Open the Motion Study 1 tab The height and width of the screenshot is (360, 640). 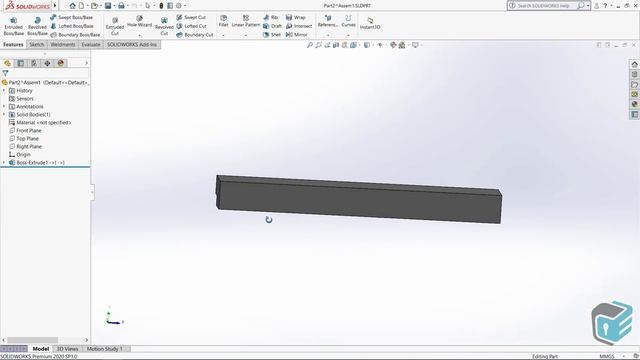tap(104, 349)
